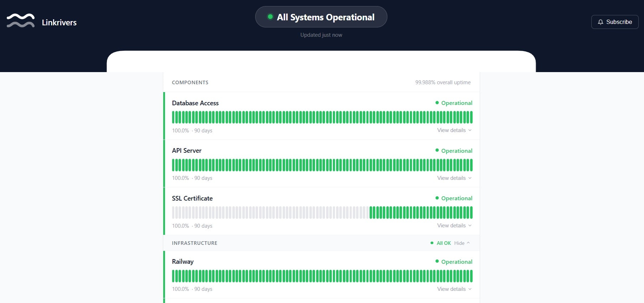Click Operational status for Railway

(x=454, y=262)
